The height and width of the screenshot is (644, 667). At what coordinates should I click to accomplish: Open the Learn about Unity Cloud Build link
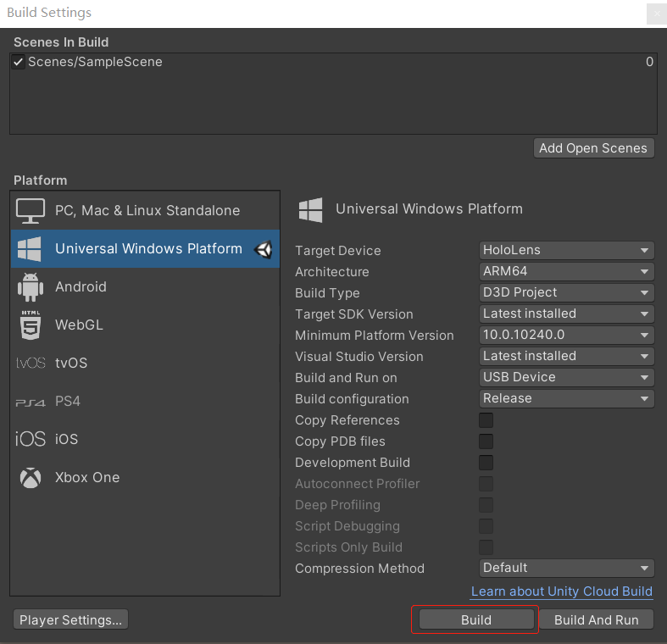[x=561, y=591]
